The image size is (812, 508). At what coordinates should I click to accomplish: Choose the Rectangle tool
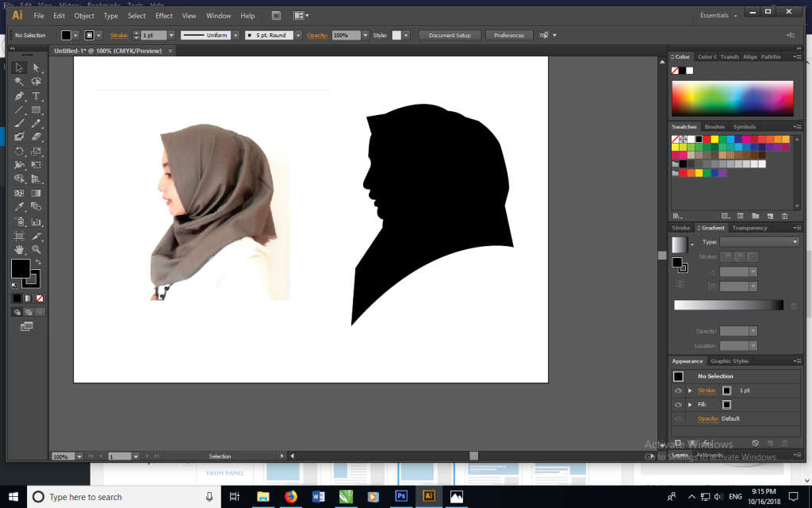(x=36, y=110)
